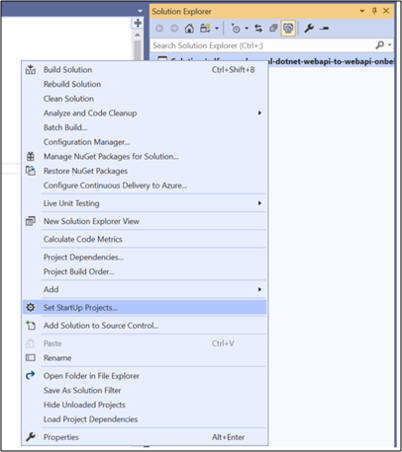Viewport: 402px width, 452px height.
Task: Click Restore NuGet Packages
Action: pos(145,171)
